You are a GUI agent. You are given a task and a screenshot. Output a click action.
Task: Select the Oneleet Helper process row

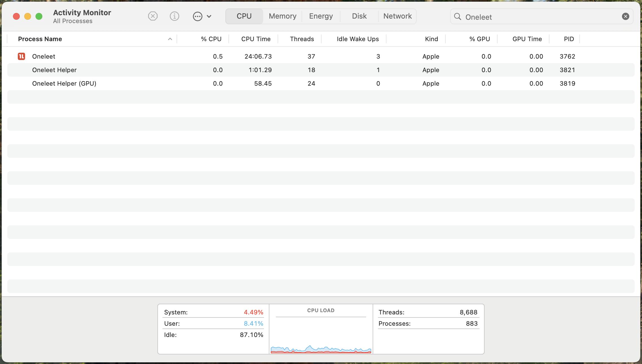pos(54,70)
